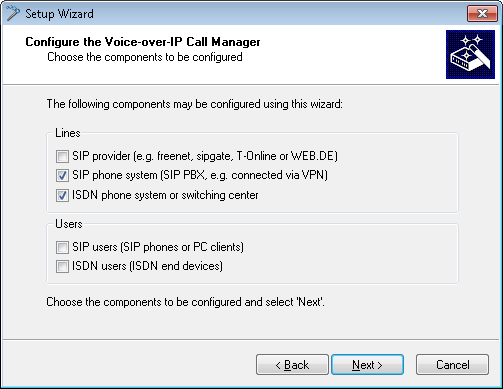
Task: Click the 'Lines' group box heading
Action: coord(68,133)
